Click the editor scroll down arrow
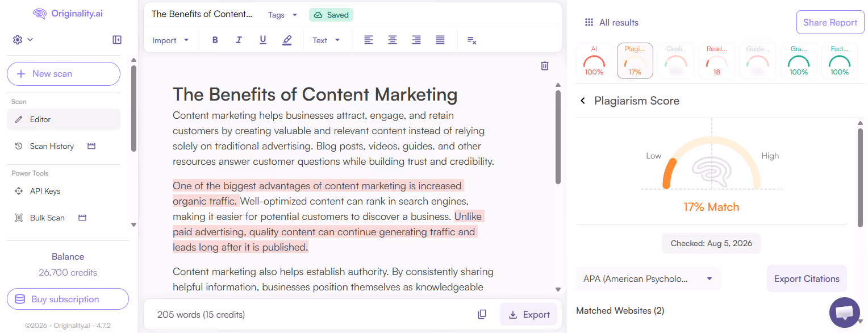 [x=558, y=289]
